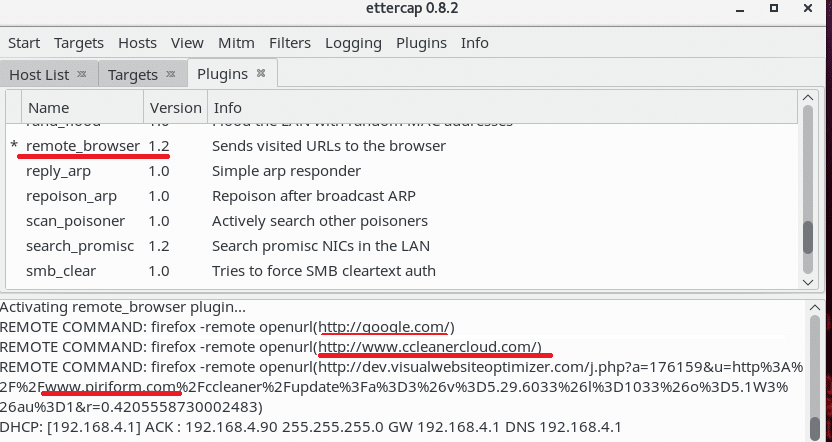The image size is (832, 442).
Task: Select the search_promisc plugin
Action: pos(402,246)
